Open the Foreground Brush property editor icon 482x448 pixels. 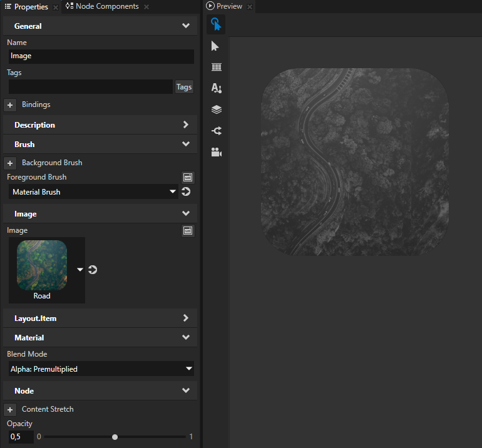point(188,178)
